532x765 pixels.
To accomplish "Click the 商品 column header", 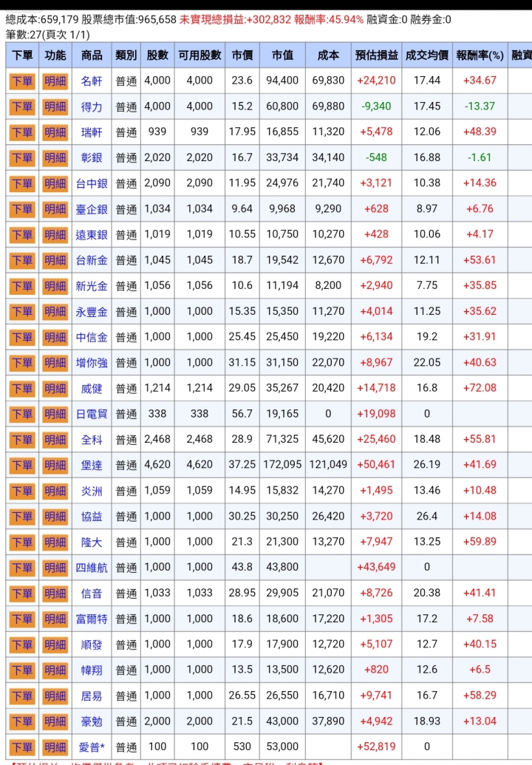I will click(x=92, y=55).
